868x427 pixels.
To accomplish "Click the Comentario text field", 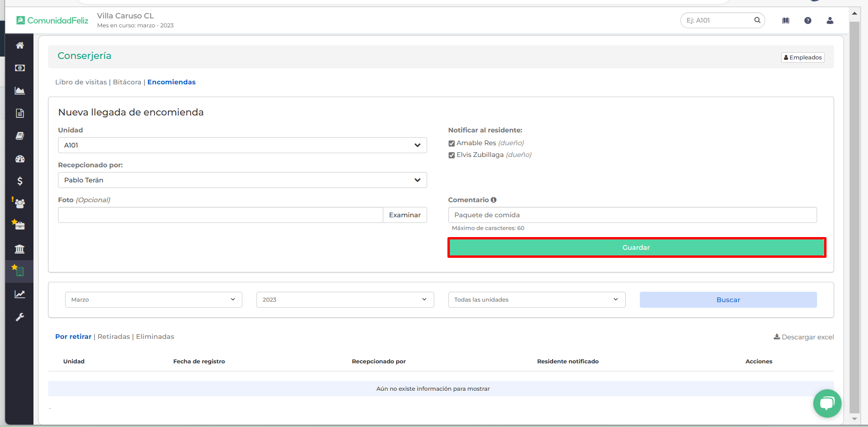I will click(x=632, y=215).
